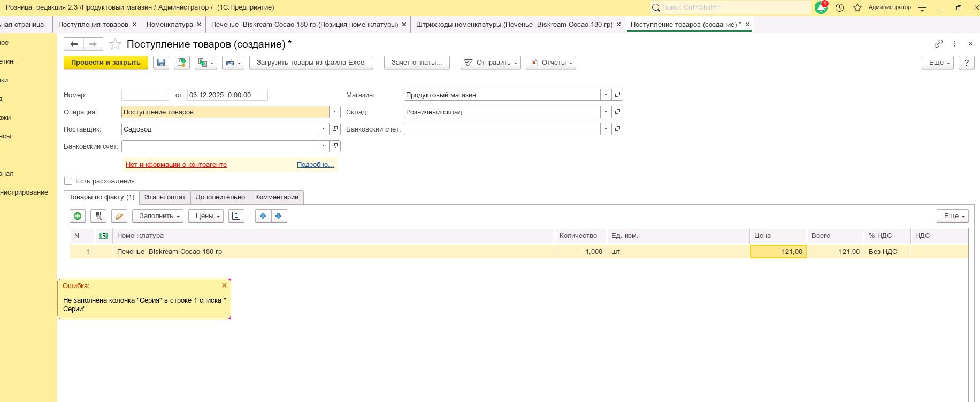Open notifications bell icon
This screenshot has height=402, width=980.
[x=821, y=7]
